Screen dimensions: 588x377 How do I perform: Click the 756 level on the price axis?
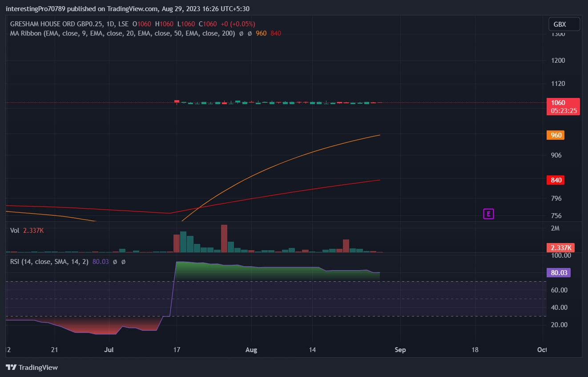tap(556, 216)
